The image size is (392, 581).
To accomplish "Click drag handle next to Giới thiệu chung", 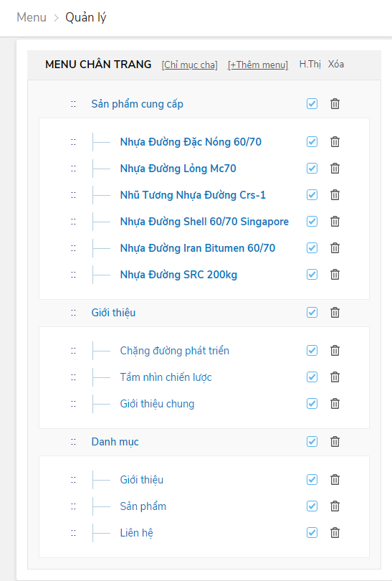I will (x=73, y=404).
